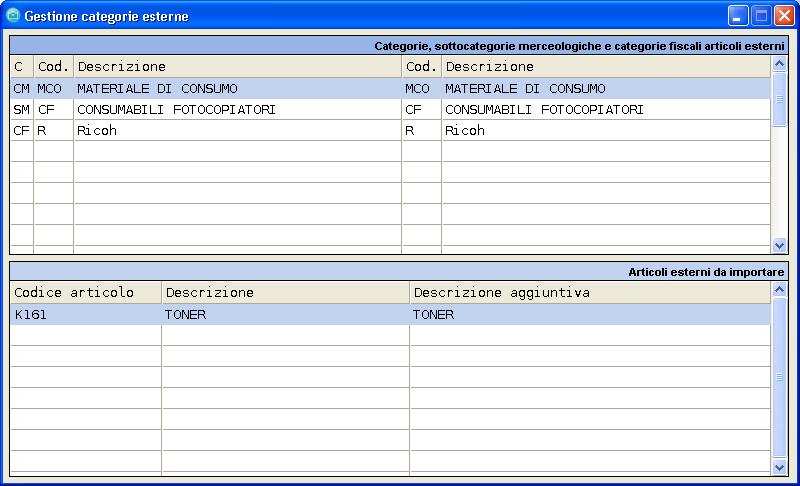This screenshot has width=800, height=486.
Task: Click Codice articolo column header
Action: pyautogui.click(x=86, y=293)
